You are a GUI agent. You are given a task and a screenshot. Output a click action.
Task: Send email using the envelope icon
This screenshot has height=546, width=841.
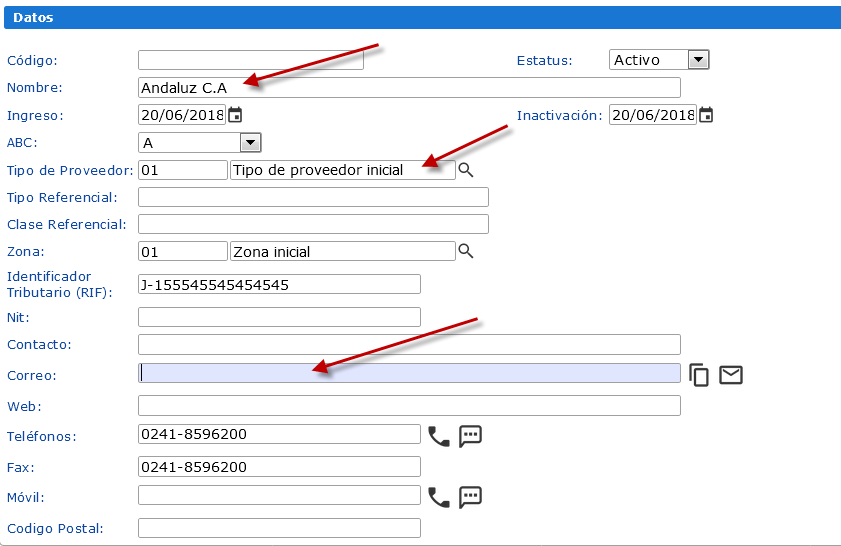coord(731,375)
